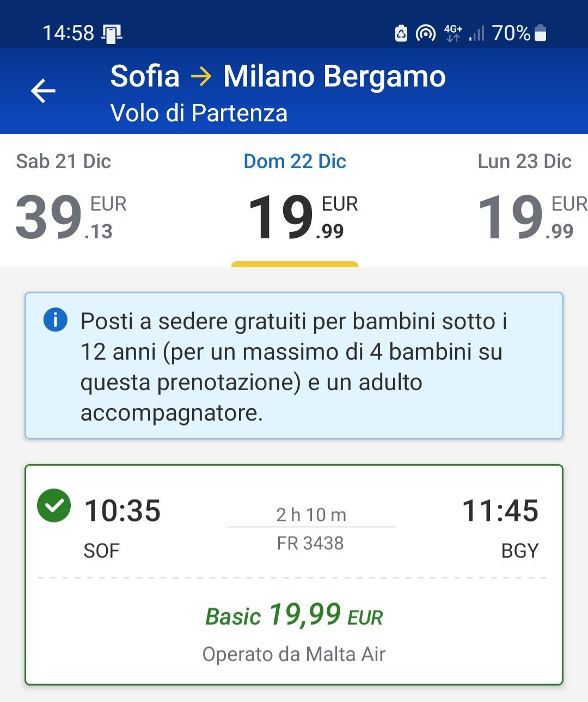Tap the back arrow in header
Screen dimensions: 588x702
pyautogui.click(x=44, y=91)
